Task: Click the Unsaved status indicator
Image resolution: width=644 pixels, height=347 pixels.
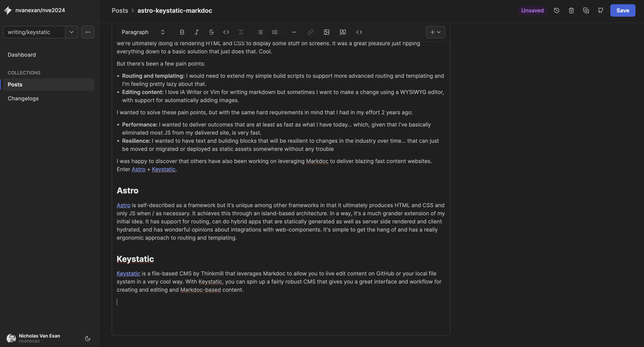Action: tap(532, 8)
